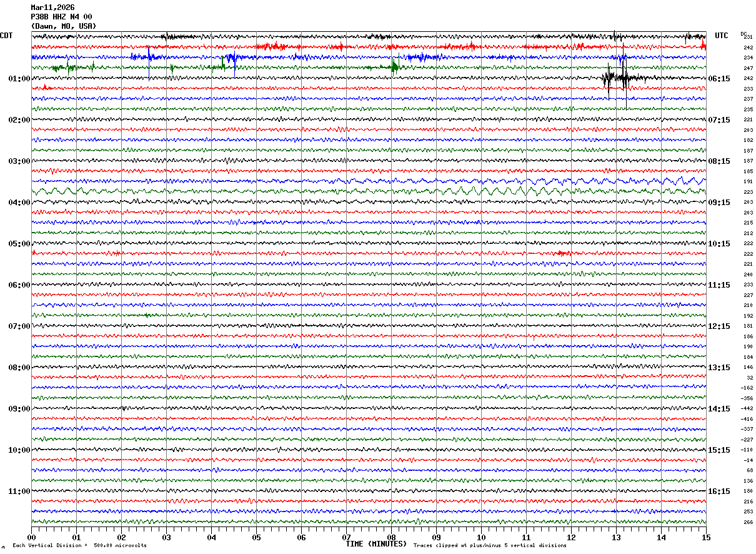Click the "09:00" CDT hour label
The image size is (756, 554).
[19, 409]
